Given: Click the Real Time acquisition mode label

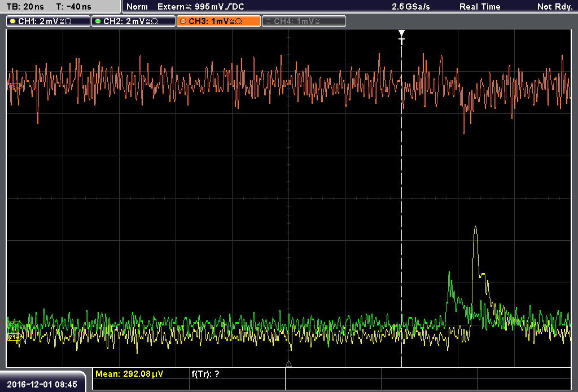Looking at the screenshot, I should click(x=480, y=7).
